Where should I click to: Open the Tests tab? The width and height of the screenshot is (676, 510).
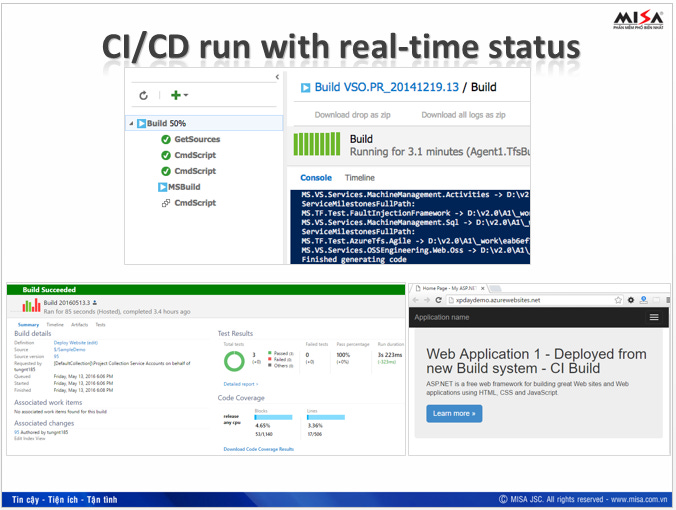(100, 325)
